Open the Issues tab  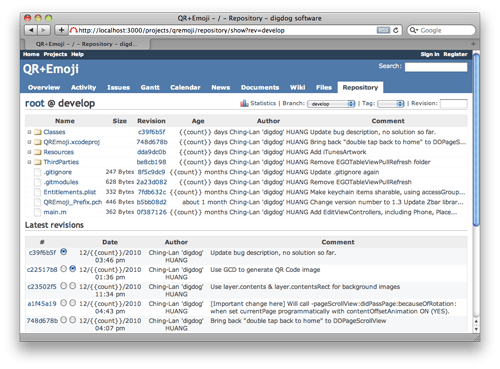click(118, 87)
